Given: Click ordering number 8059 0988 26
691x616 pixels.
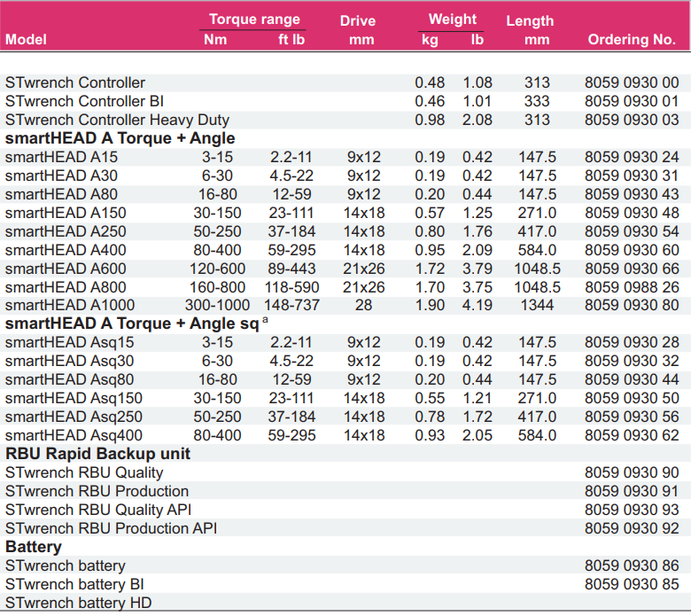Looking at the screenshot, I should click(x=632, y=287).
